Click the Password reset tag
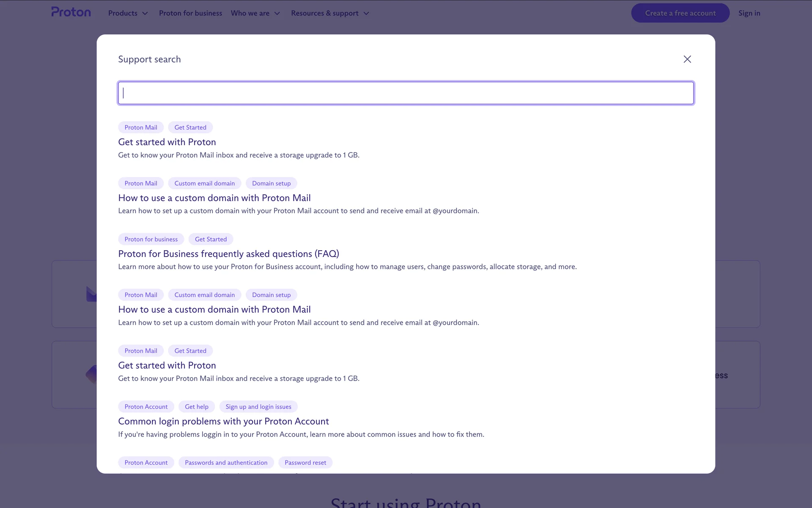This screenshot has height=508, width=812. 305,463
